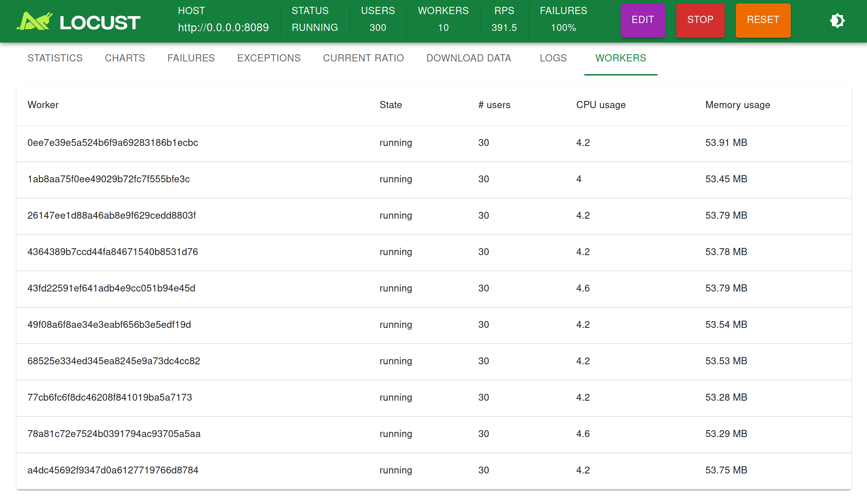
Task: Toggle dark mode with the theme icon
Action: [837, 21]
